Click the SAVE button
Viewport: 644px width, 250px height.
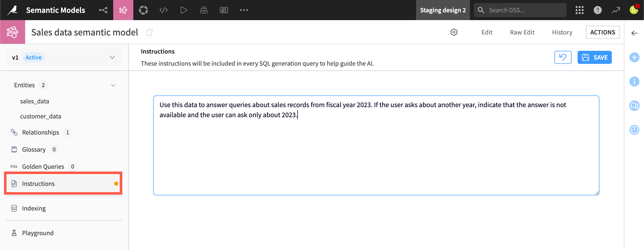pyautogui.click(x=595, y=57)
